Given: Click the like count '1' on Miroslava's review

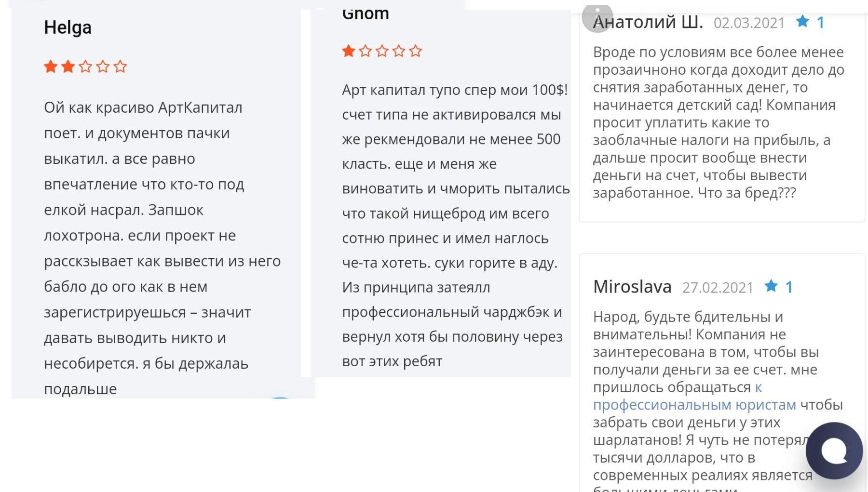Looking at the screenshot, I should click(789, 287).
